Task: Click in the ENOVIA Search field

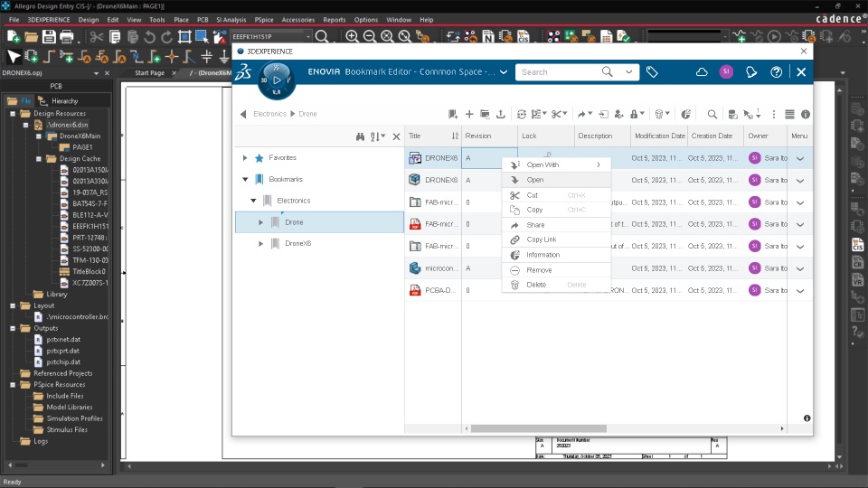Action: pos(559,72)
